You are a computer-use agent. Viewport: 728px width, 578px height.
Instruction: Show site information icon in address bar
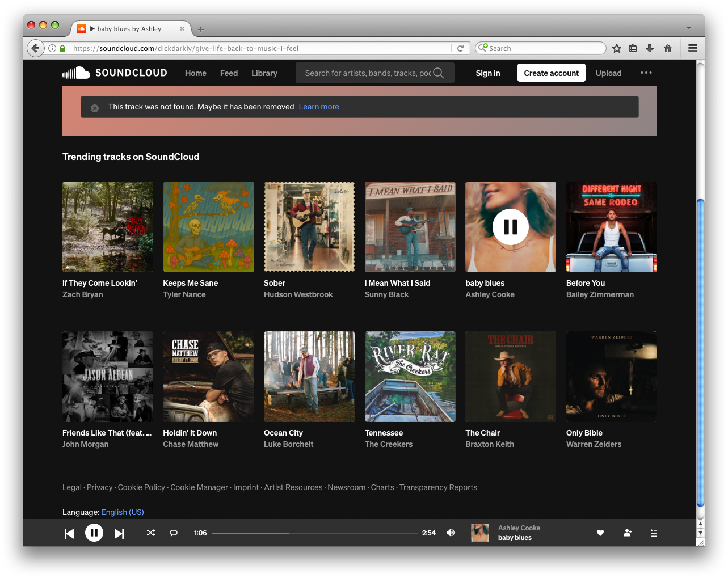point(52,48)
